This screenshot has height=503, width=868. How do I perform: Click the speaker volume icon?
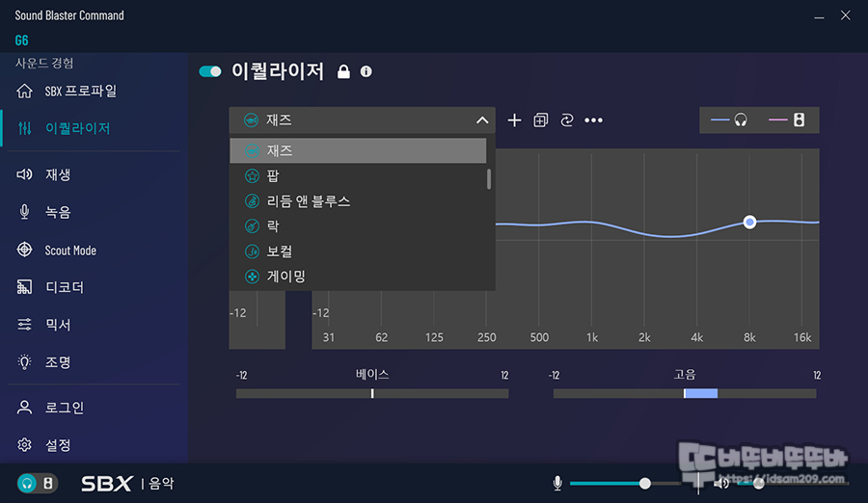[x=720, y=484]
